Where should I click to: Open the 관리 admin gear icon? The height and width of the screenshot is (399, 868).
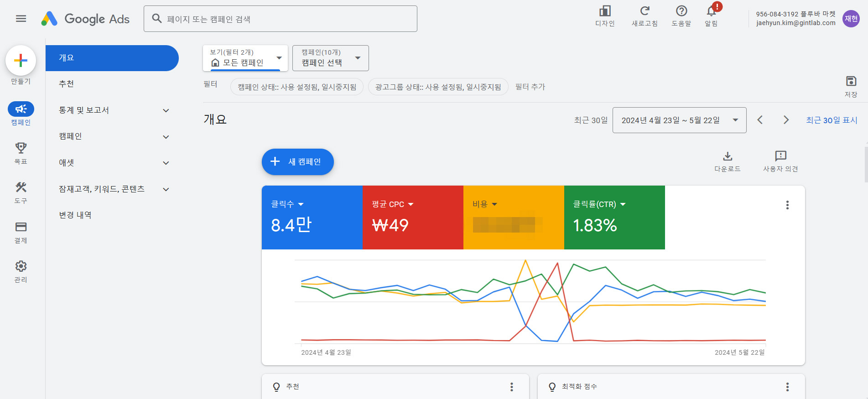pos(21,266)
